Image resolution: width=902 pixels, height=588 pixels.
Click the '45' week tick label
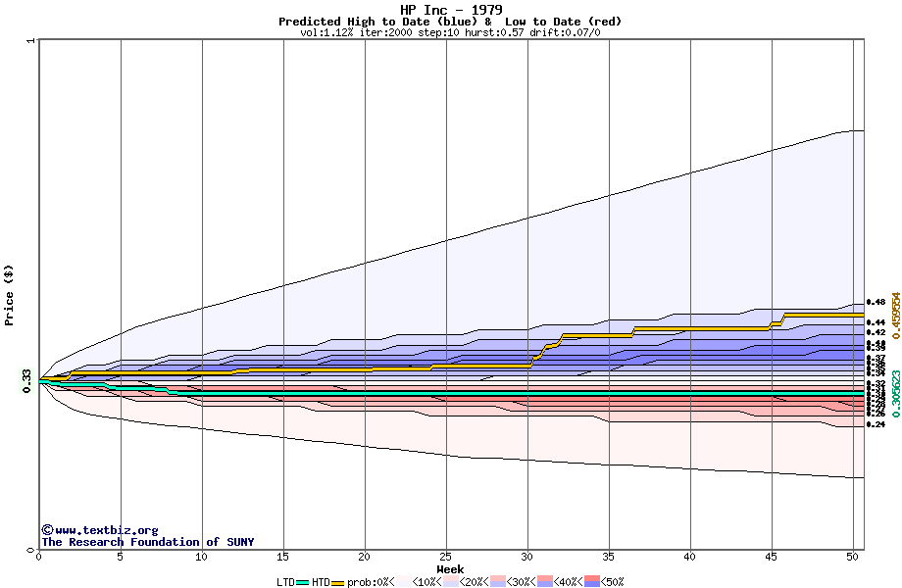pos(771,557)
